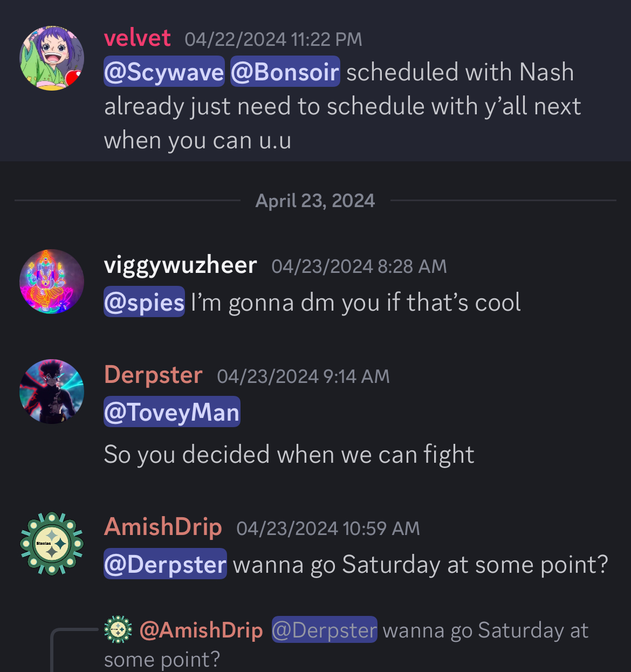Open Derpster's anime avatar
This screenshot has height=672, width=631.
(x=52, y=391)
